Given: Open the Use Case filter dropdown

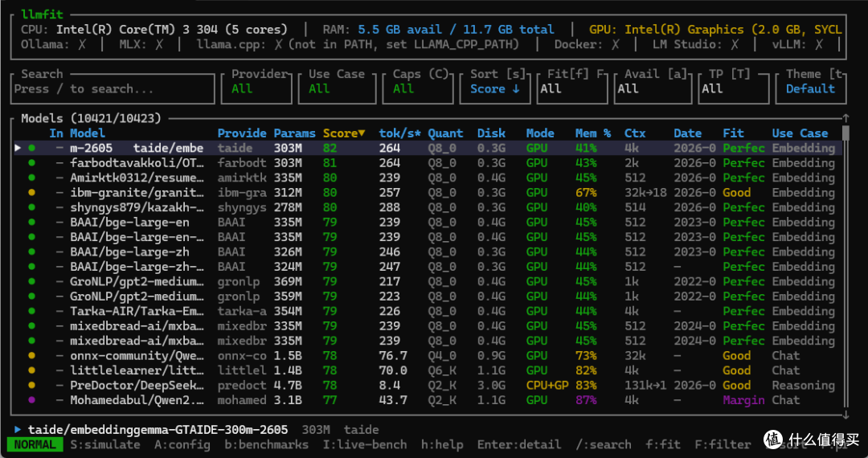Looking at the screenshot, I should pos(337,88).
